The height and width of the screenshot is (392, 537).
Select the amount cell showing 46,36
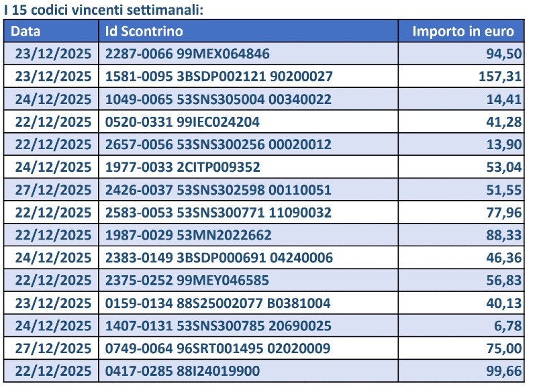pos(504,258)
